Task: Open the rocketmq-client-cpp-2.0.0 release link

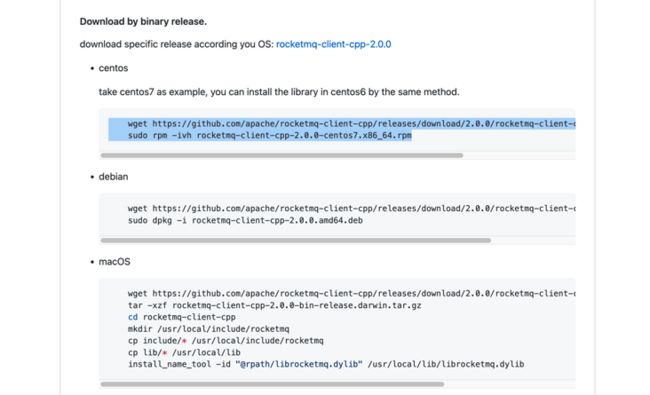Action: [333, 44]
